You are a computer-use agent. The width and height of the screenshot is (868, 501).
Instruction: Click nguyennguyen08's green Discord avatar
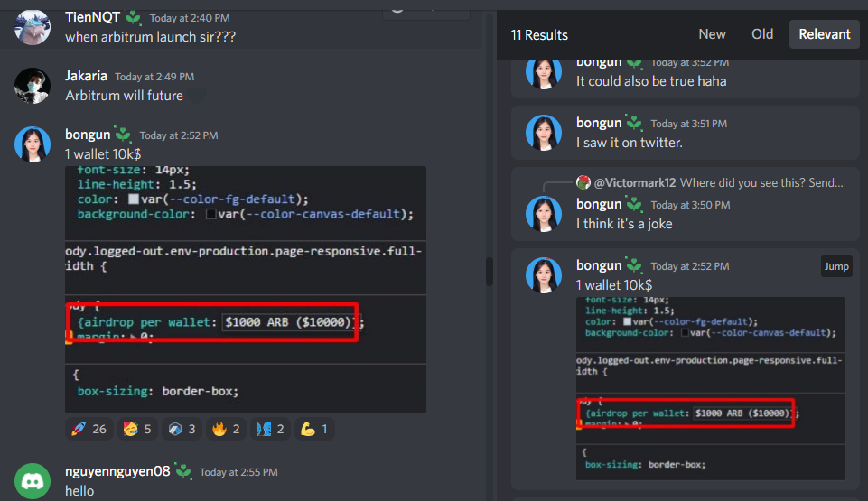(33, 481)
